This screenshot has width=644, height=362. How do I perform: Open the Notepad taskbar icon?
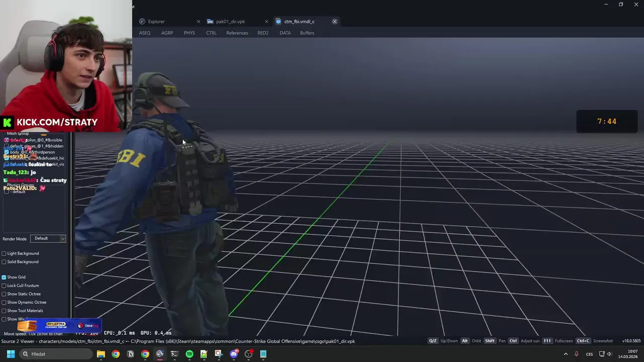(x=263, y=354)
